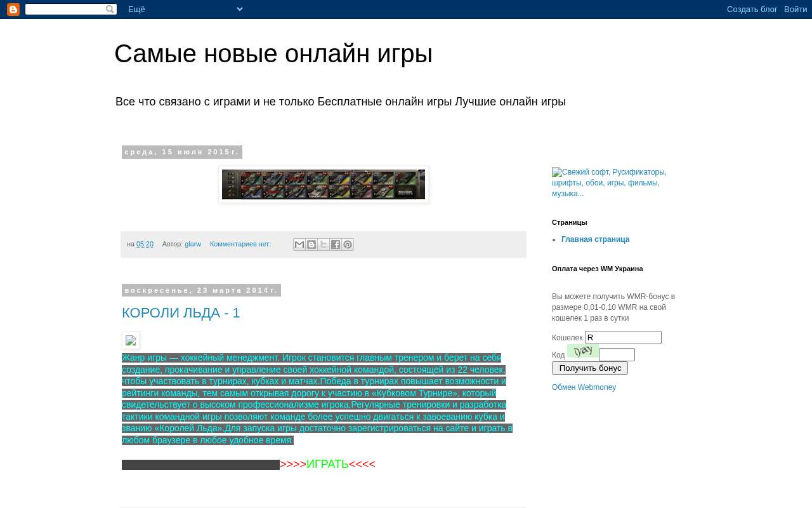Click the ИГРАТЬ play link

[327, 464]
